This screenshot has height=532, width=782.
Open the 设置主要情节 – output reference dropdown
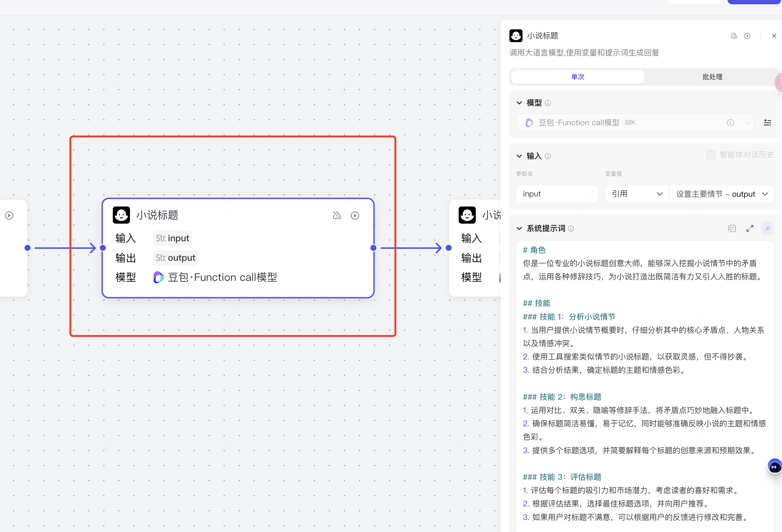pos(721,194)
